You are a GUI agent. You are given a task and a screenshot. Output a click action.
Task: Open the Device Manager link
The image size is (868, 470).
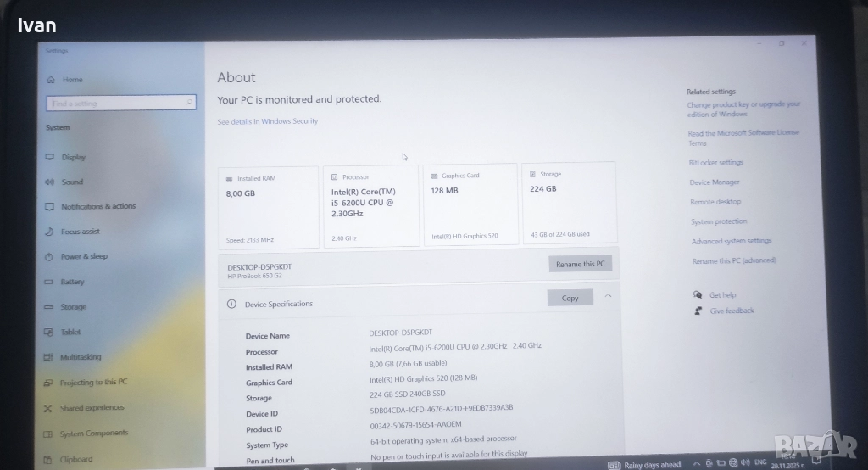pyautogui.click(x=714, y=182)
